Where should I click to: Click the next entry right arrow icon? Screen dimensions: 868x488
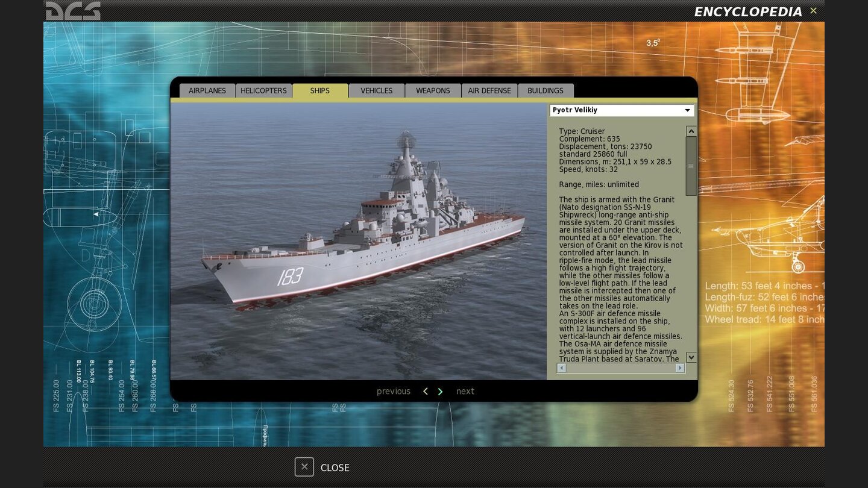[440, 392]
